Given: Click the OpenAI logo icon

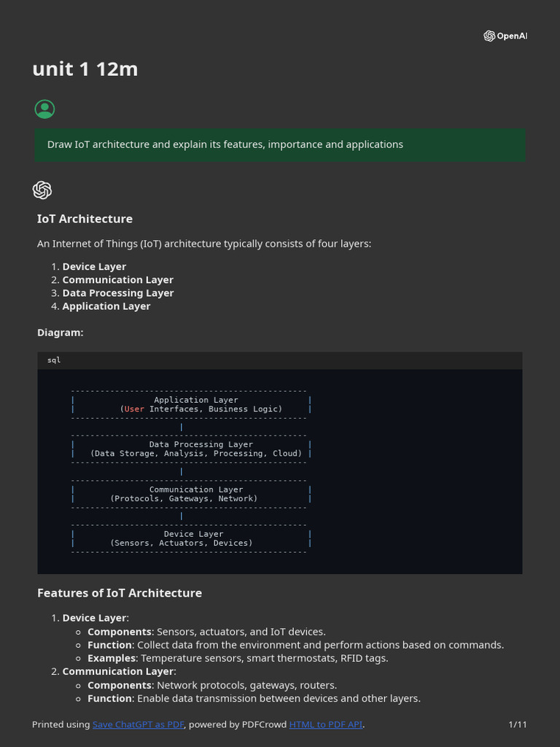Looking at the screenshot, I should tap(489, 36).
